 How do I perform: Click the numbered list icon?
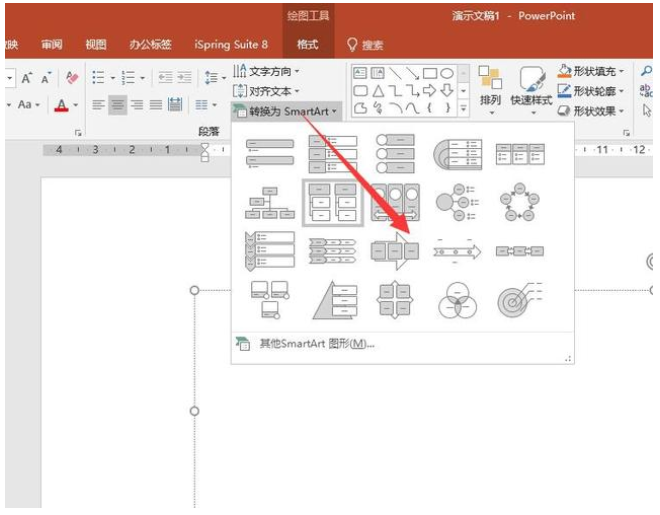(x=128, y=77)
